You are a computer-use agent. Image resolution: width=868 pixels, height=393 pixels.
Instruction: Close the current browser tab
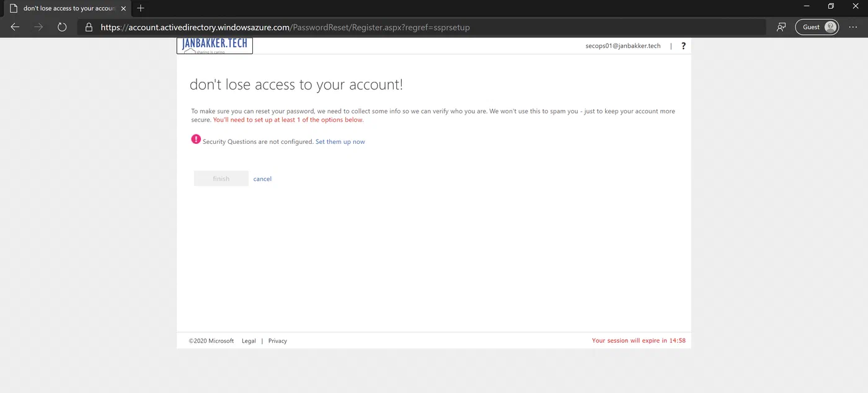[x=123, y=9]
